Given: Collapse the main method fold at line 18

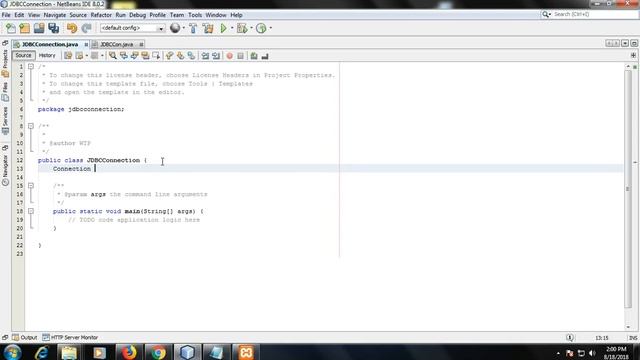Looking at the screenshot, I should [31, 211].
